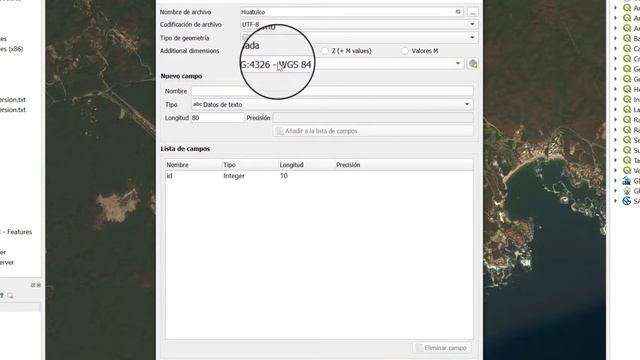Expand the browser tree row starting 'Ba'

(616, 38)
